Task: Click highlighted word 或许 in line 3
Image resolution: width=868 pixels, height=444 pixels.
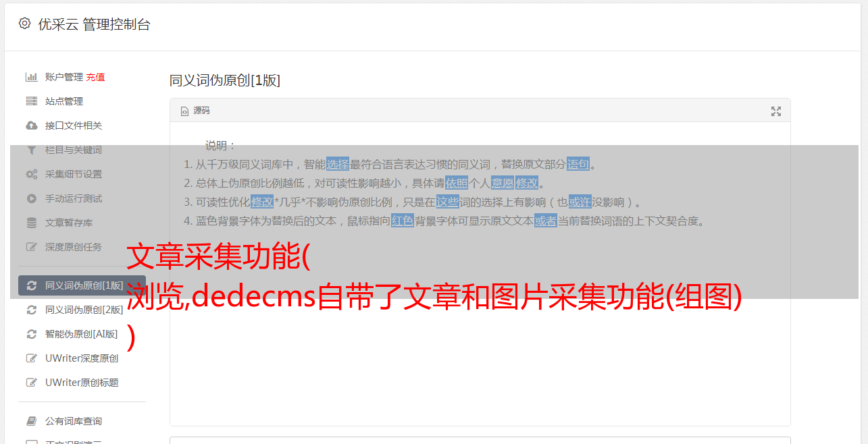Action: (580, 202)
